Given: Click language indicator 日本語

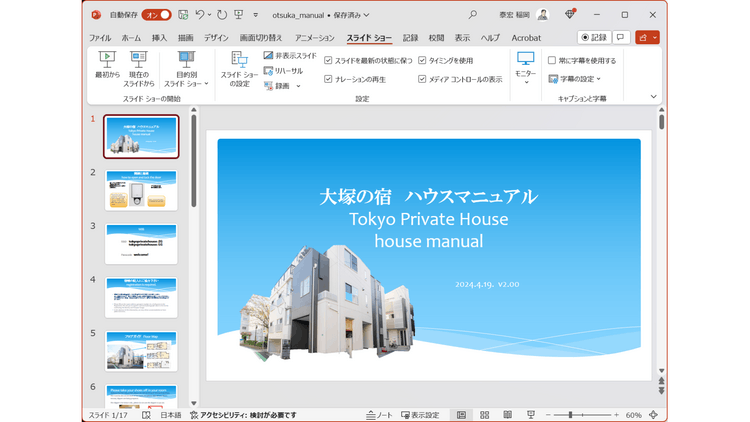Looking at the screenshot, I should 170,415.
